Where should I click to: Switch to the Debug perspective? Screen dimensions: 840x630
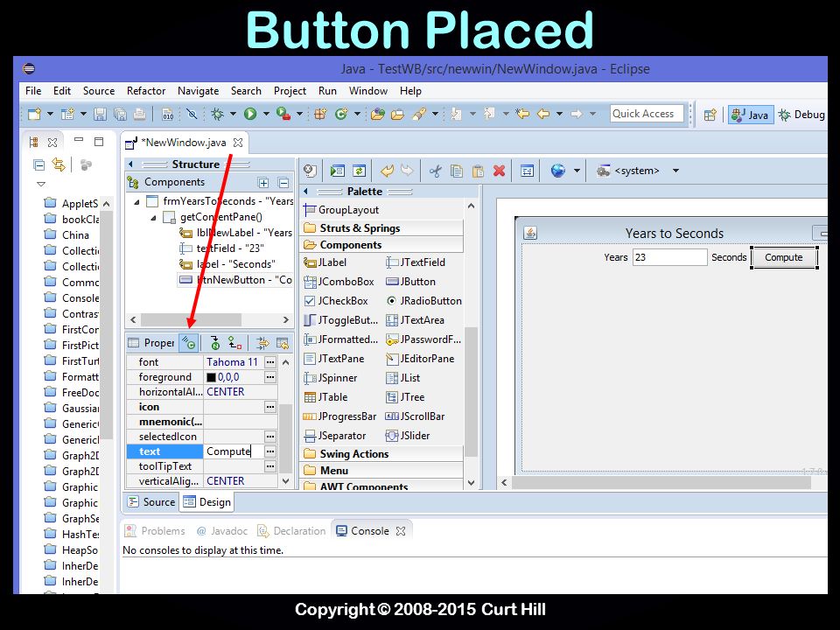[x=802, y=115]
